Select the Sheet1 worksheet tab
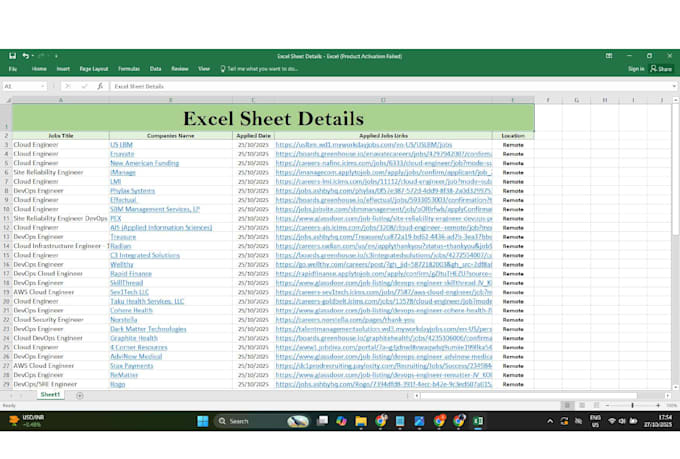Image resolution: width=680 pixels, height=459 pixels. (50, 395)
